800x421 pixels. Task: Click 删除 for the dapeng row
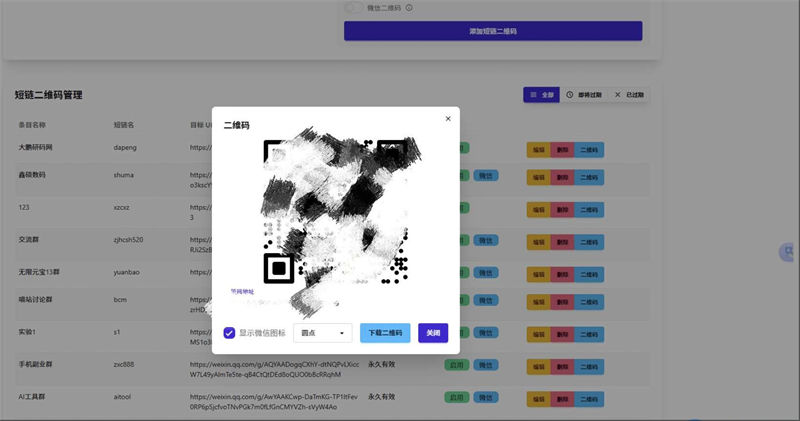pyautogui.click(x=562, y=150)
